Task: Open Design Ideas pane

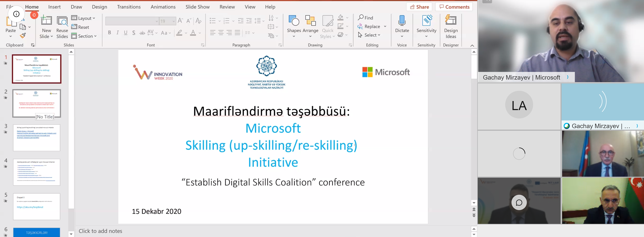Action: coord(451,27)
